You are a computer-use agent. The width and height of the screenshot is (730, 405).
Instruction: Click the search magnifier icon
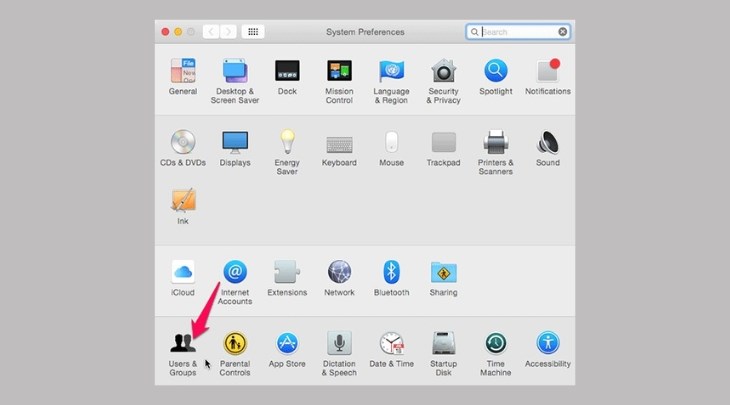click(x=474, y=32)
